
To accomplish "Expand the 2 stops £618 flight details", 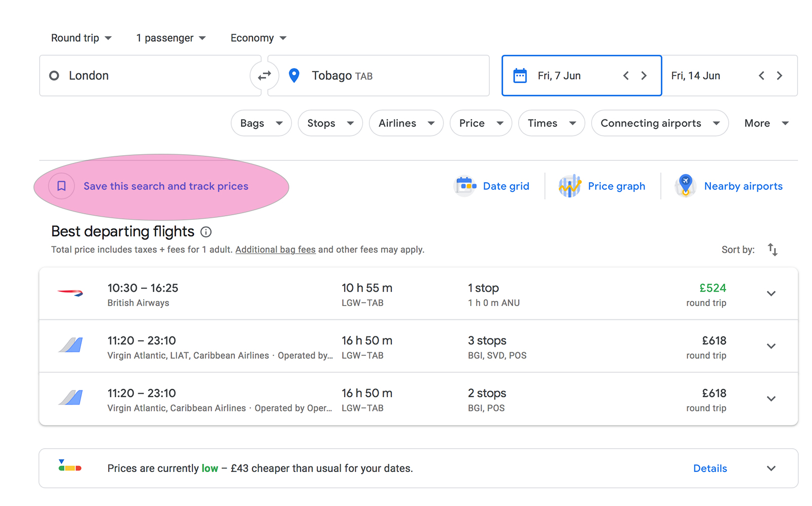I will pos(771,399).
